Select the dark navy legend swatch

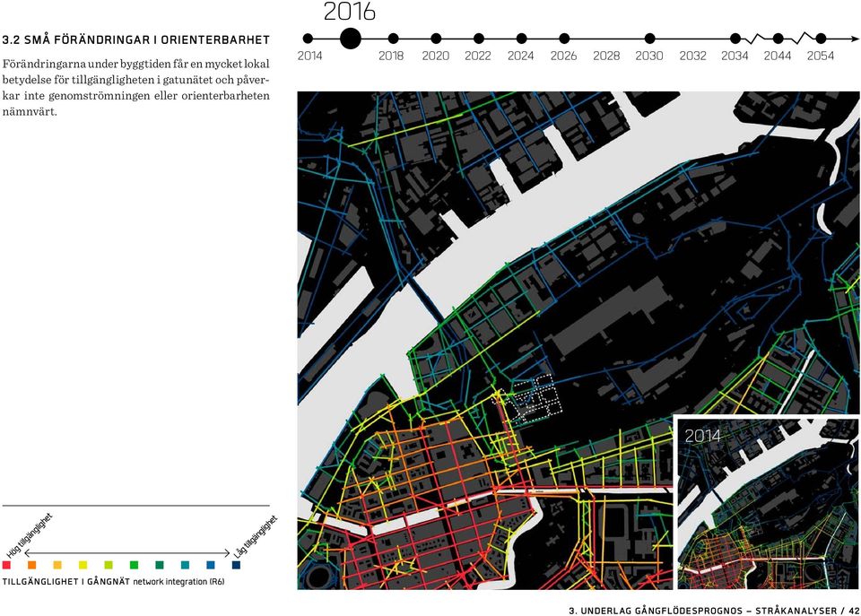click(x=236, y=565)
